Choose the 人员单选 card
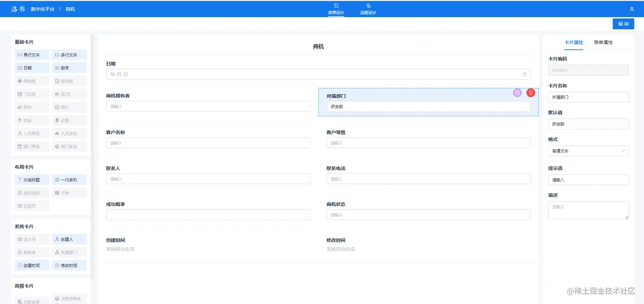 (x=32, y=133)
